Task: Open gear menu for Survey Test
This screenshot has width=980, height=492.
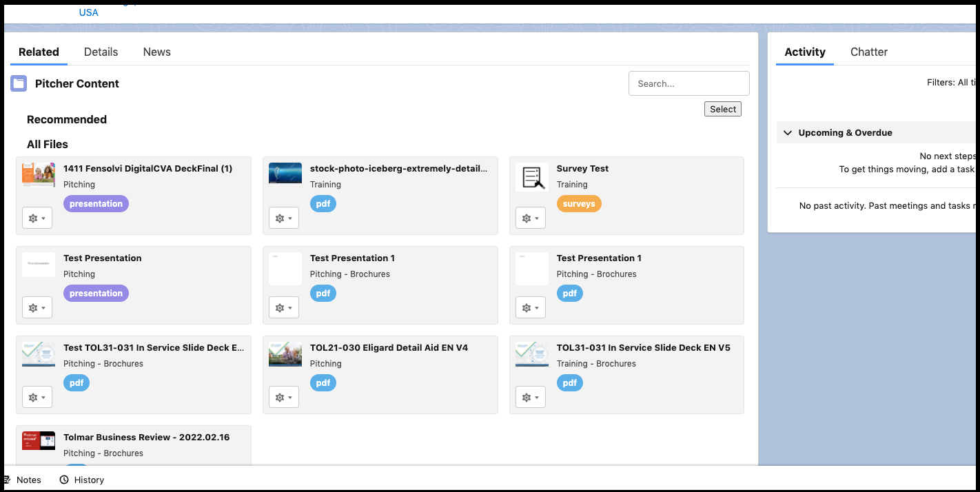Action: (531, 218)
